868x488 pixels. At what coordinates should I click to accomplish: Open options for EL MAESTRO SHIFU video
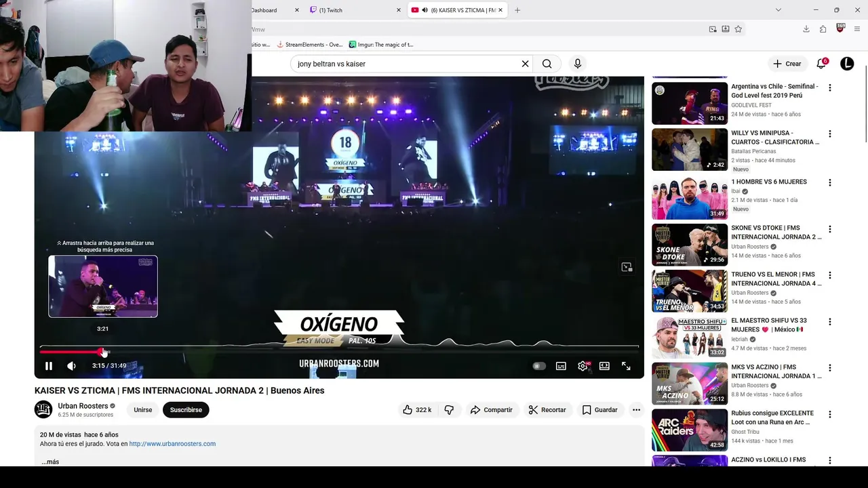tap(829, 322)
